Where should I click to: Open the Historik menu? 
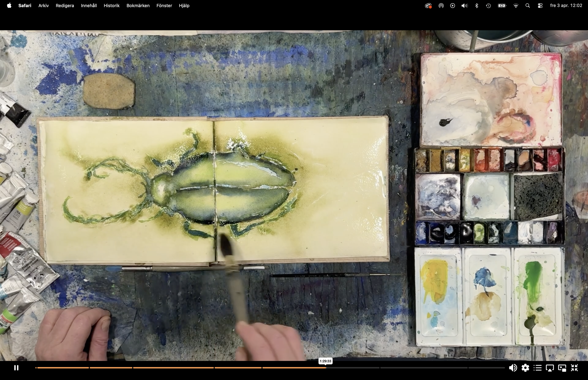point(112,6)
